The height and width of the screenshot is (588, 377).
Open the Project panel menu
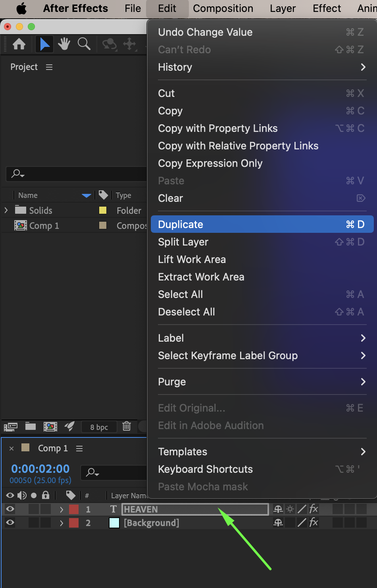coord(49,67)
